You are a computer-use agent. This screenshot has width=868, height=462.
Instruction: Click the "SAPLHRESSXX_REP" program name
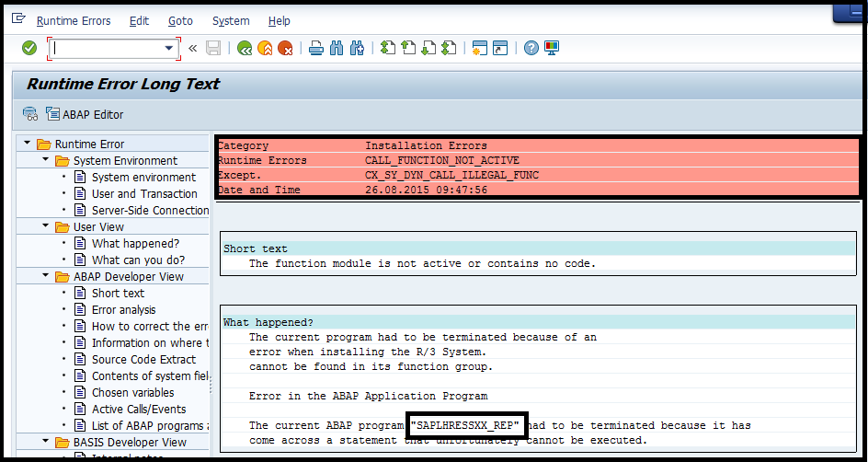[467, 425]
